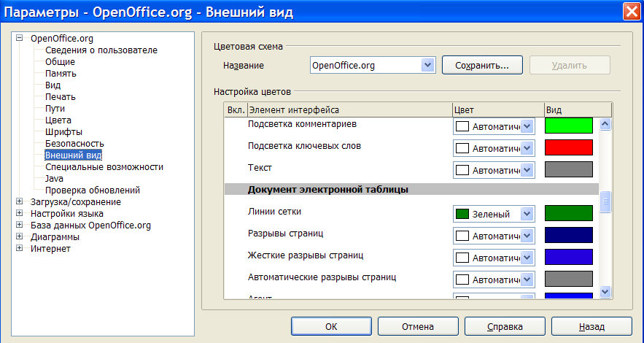Open color dropdown for Подсветка комментариев

(x=527, y=126)
